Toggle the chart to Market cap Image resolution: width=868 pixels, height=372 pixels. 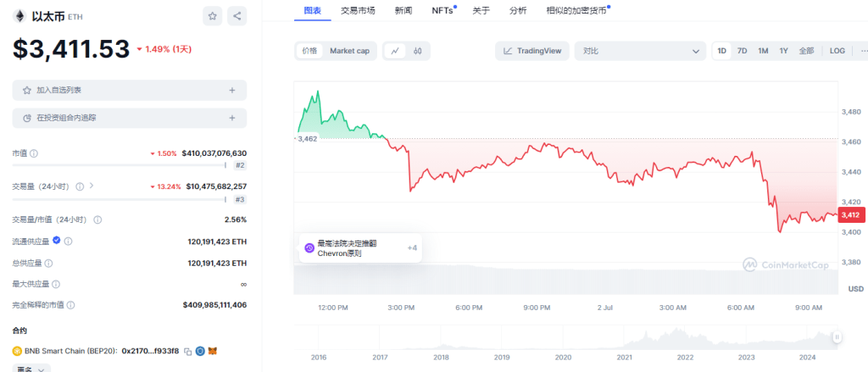coord(349,51)
